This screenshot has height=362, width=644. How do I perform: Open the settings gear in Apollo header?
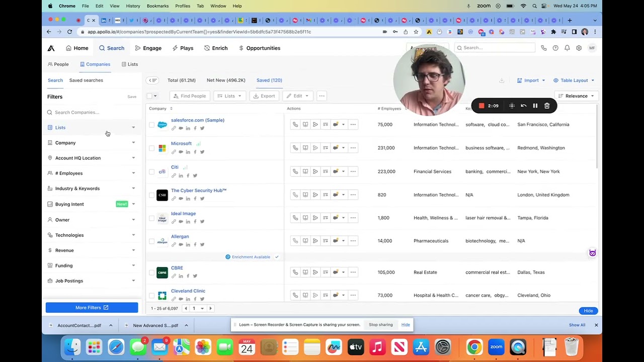pos(579,48)
